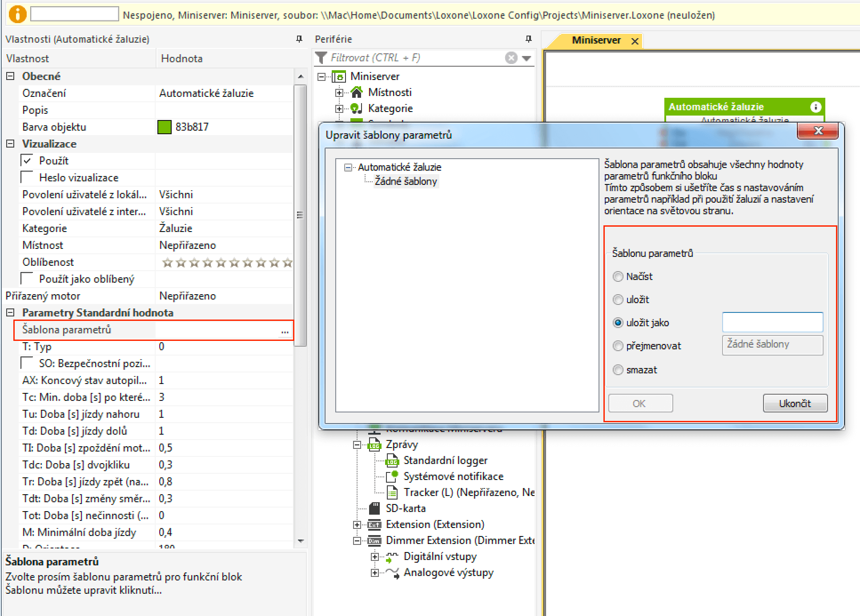Image resolution: width=860 pixels, height=616 pixels.
Task: Uncheck the Použít visualization checkbox
Action: (x=27, y=160)
